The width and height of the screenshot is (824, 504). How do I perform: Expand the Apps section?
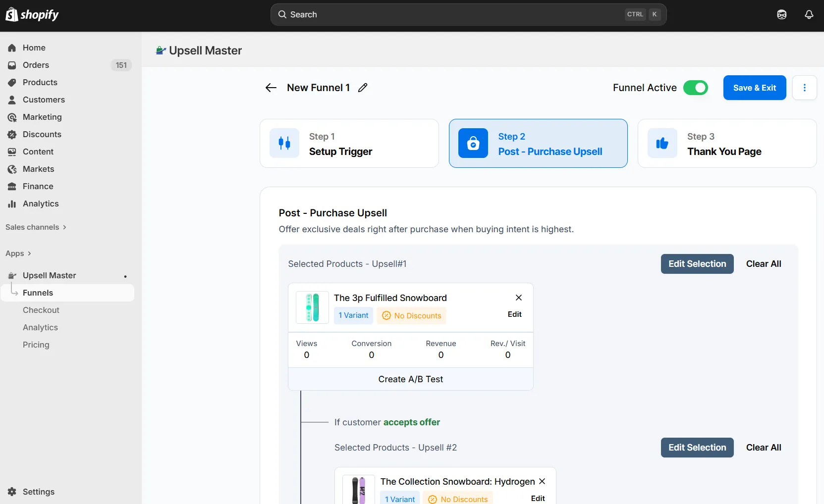pos(18,253)
